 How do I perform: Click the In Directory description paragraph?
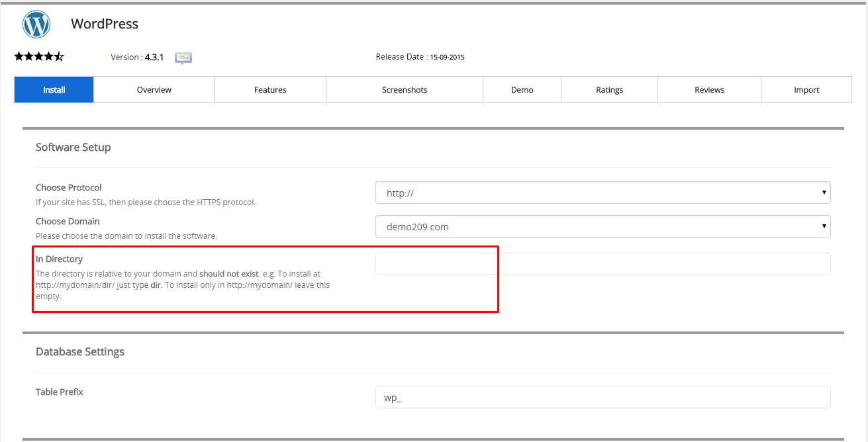pos(183,285)
